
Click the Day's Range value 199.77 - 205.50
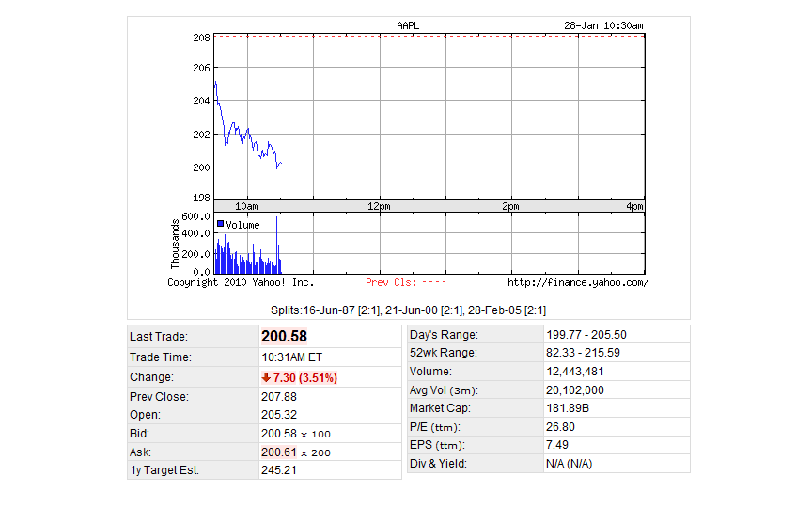(586, 335)
